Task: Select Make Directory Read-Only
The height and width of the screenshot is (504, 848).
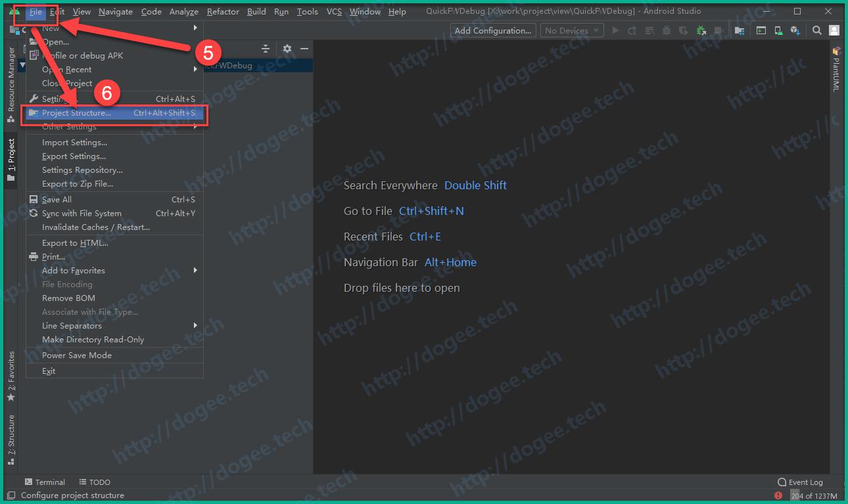Action: tap(114, 340)
